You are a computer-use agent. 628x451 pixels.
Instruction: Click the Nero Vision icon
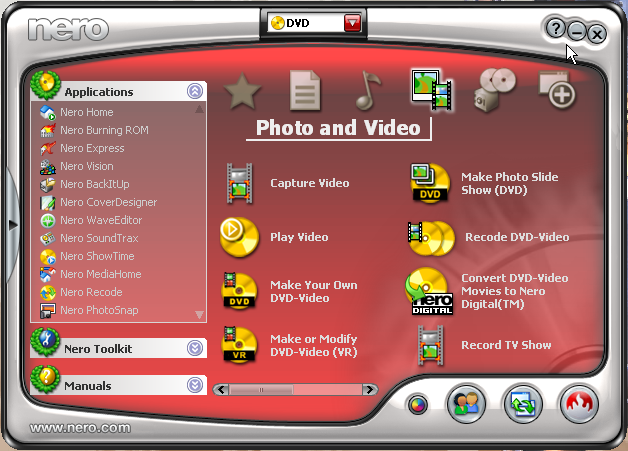(48, 167)
